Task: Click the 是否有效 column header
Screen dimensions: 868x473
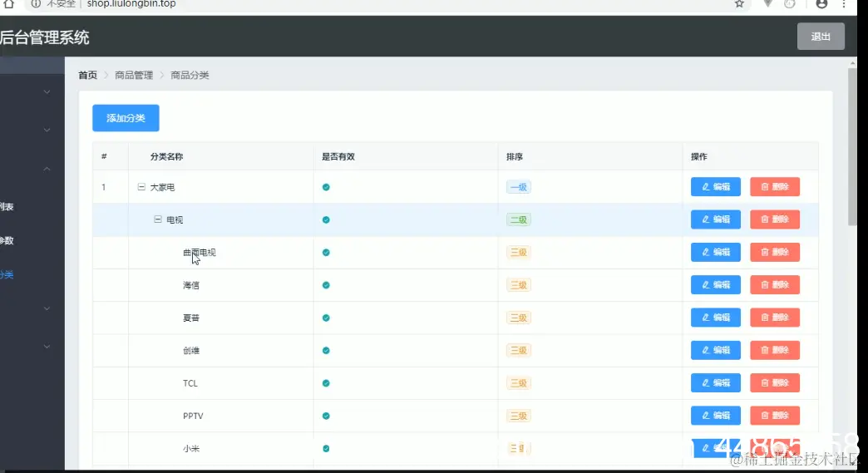Action: coord(338,156)
